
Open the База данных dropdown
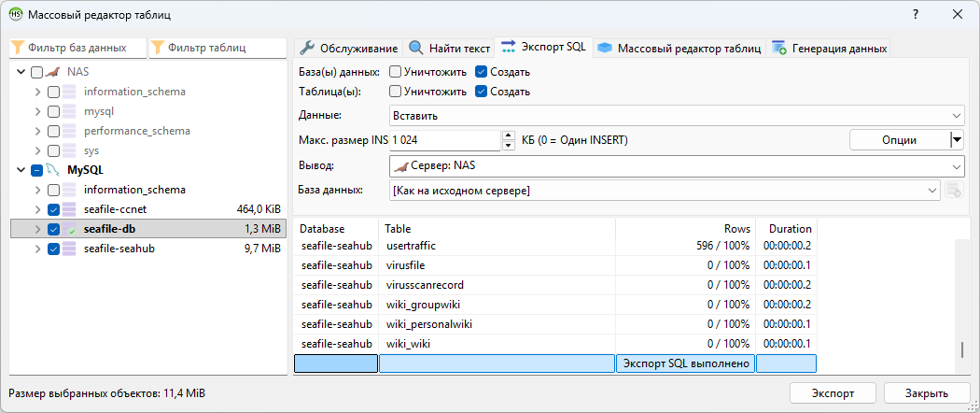[x=665, y=191]
